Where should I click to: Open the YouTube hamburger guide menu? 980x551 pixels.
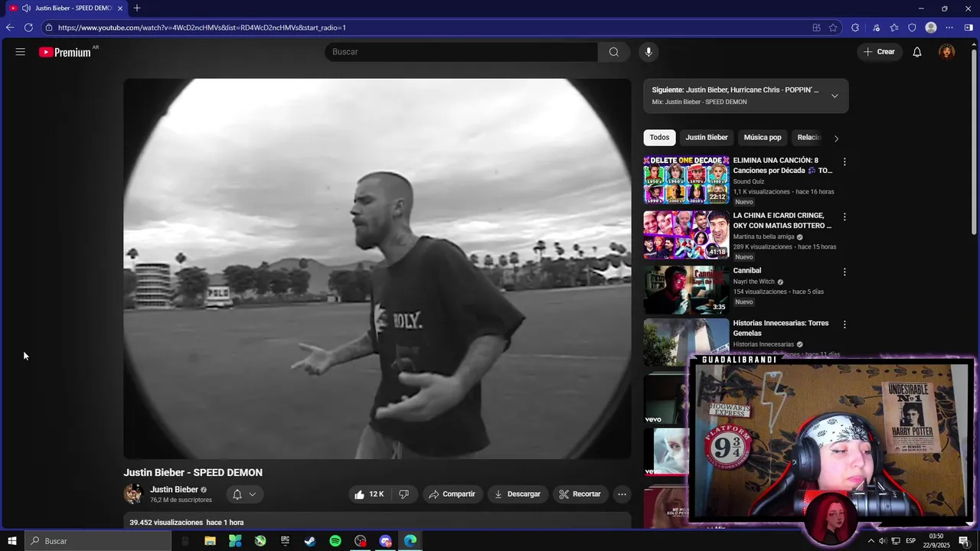[21, 52]
